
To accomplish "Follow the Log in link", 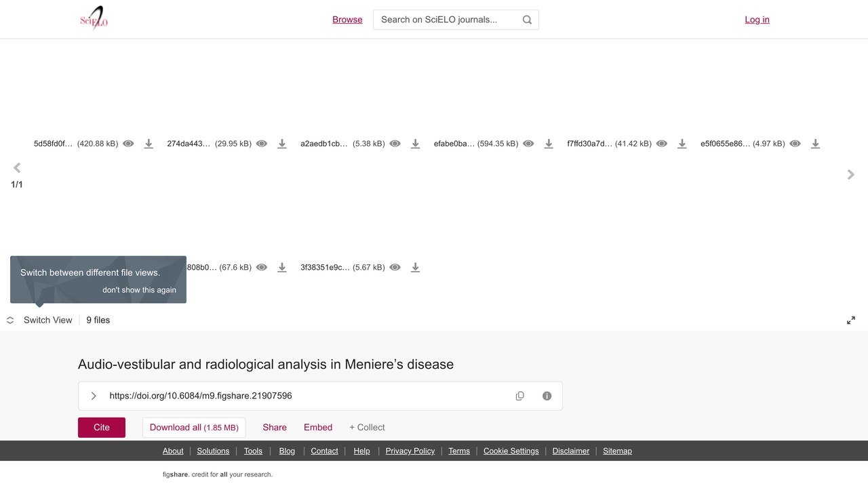I will 757,20.
